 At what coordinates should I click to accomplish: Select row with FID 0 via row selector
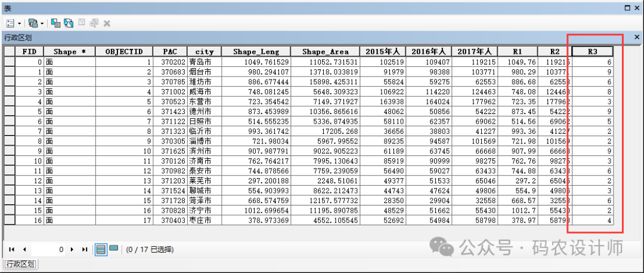tap(10, 62)
